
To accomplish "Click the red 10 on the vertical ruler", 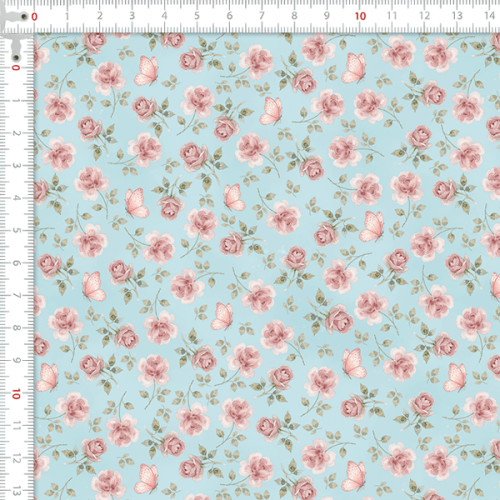I will point(16,394).
